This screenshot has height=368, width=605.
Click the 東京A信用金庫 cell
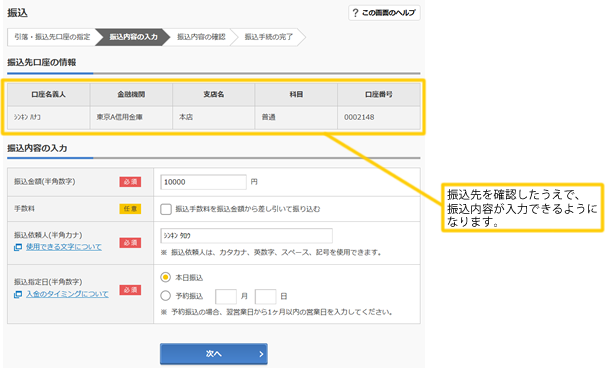click(x=131, y=117)
